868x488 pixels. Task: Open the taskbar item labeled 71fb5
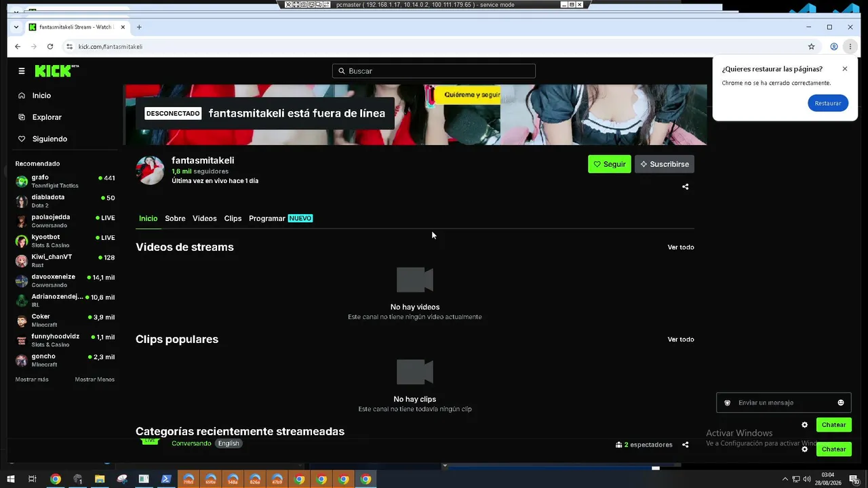tap(189, 479)
